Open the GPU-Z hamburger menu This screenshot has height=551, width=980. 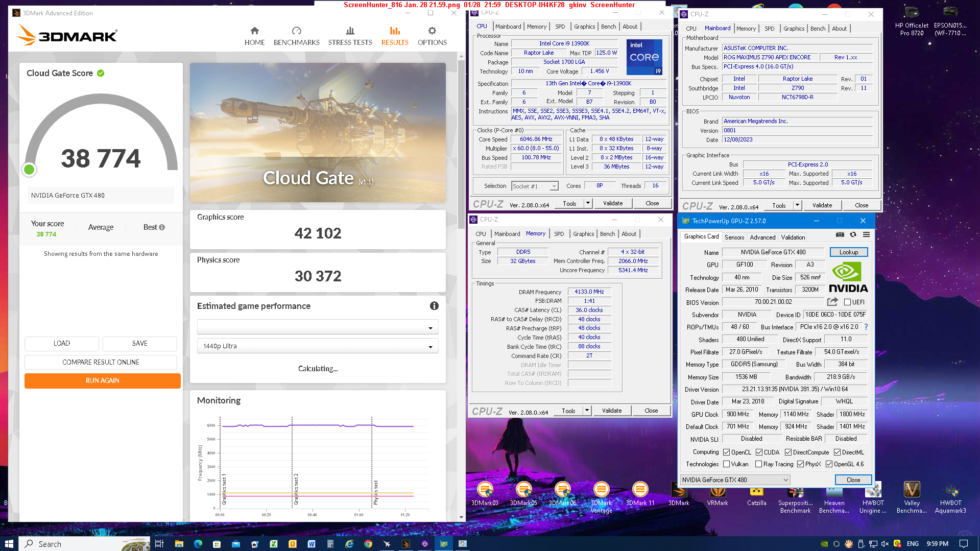click(x=866, y=235)
